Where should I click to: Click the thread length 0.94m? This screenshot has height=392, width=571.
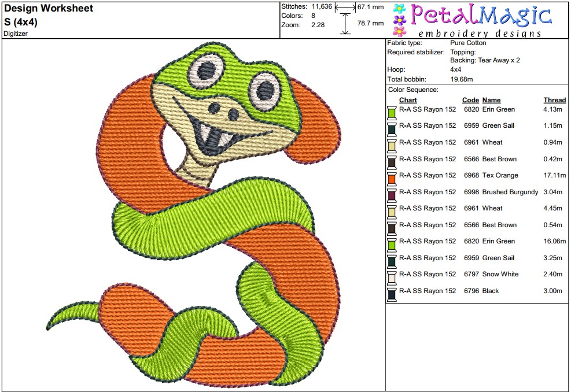pyautogui.click(x=552, y=142)
